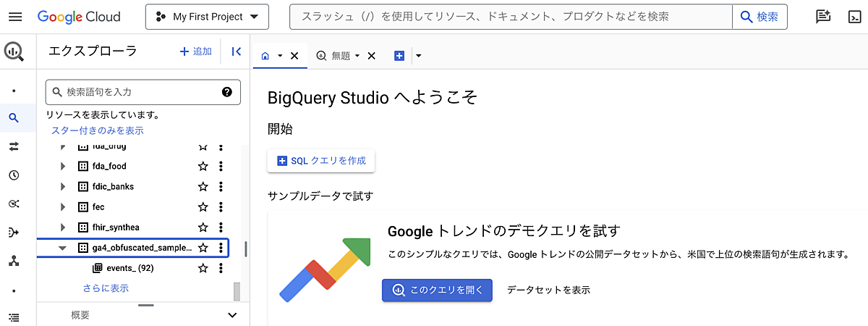Open the main navigation hamburger menu
Screen dimensions: 868x326
pyautogui.click(x=16, y=17)
